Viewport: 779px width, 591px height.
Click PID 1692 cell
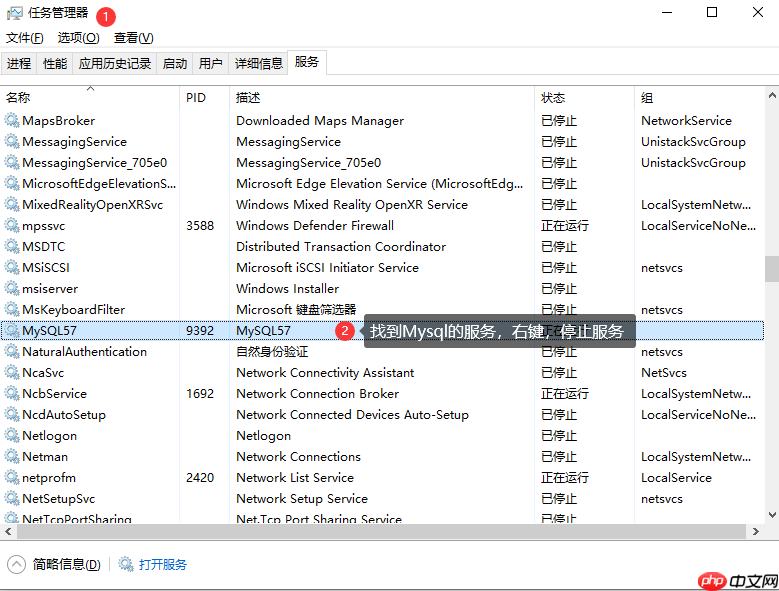pyautogui.click(x=200, y=394)
